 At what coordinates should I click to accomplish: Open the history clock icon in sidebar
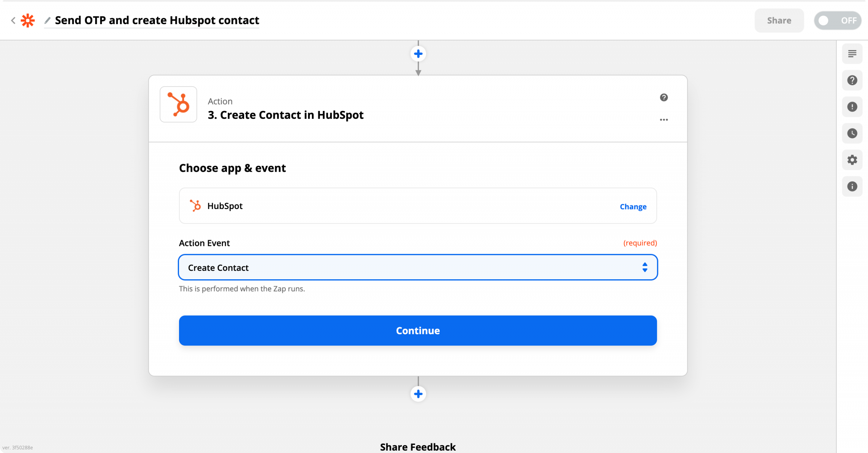click(852, 133)
